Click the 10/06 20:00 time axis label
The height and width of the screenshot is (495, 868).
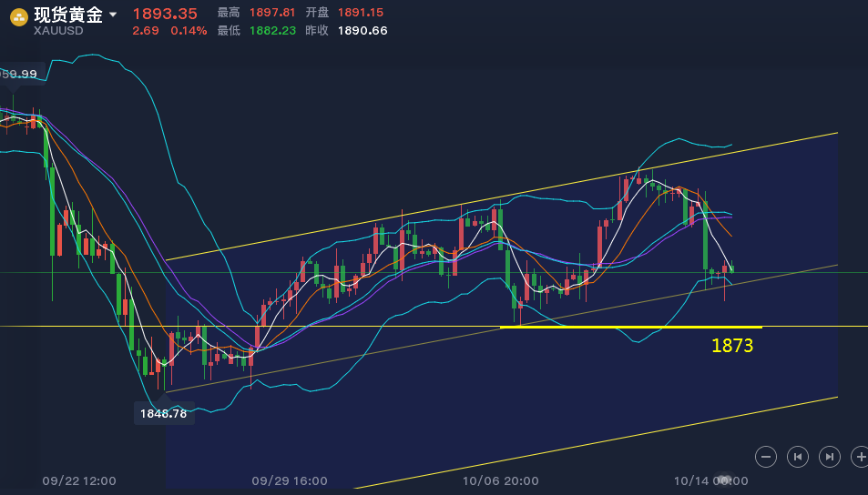(x=500, y=481)
